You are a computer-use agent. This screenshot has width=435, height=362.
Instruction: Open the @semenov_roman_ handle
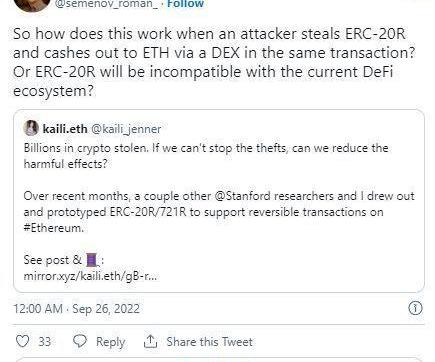(106, 4)
